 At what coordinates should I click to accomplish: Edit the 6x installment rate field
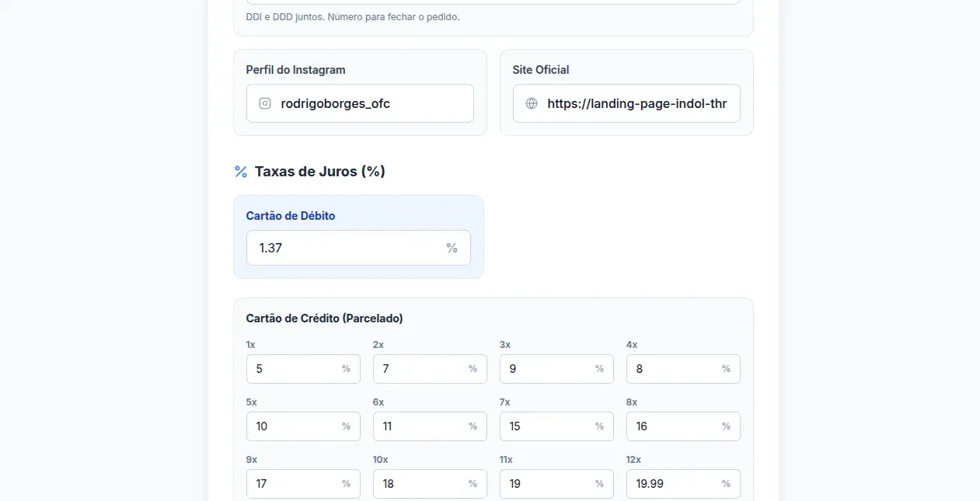click(430, 426)
